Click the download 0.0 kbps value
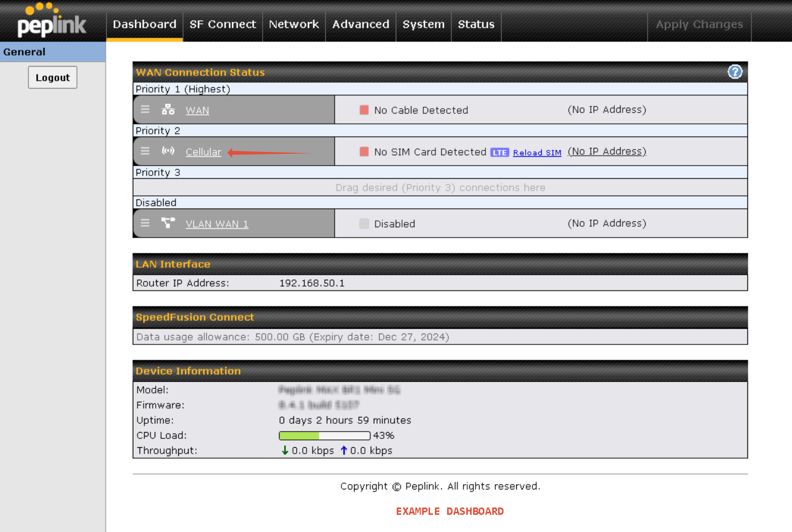This screenshot has height=532, width=792. [312, 451]
